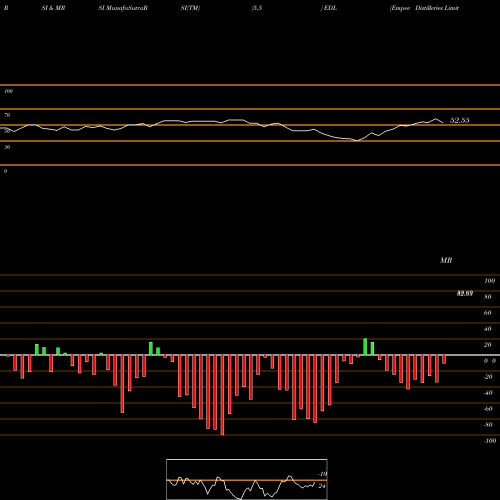Click the lowest red MR bar reaching -100
The width and height of the screenshot is (500, 500).
(x=222, y=395)
